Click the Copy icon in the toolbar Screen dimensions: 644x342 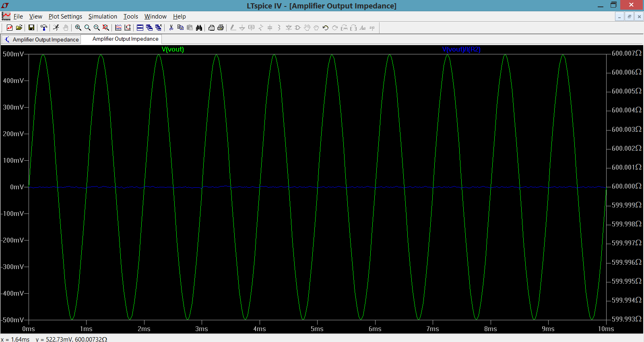point(180,27)
